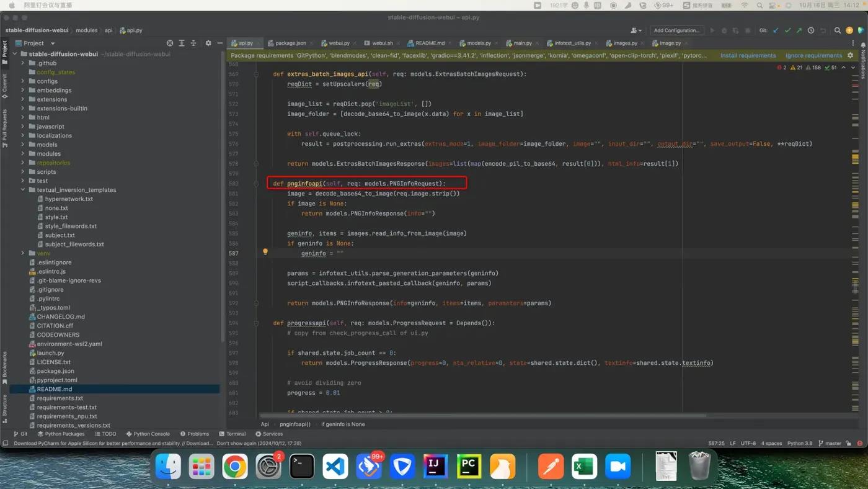This screenshot has width=868, height=489.
Task: Open the Services tool window
Action: click(268, 434)
